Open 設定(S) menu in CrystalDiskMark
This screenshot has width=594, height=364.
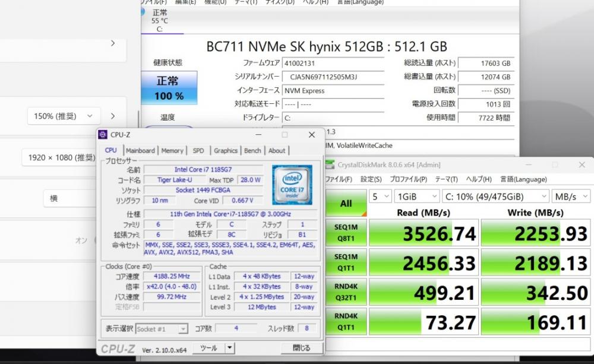(x=371, y=179)
